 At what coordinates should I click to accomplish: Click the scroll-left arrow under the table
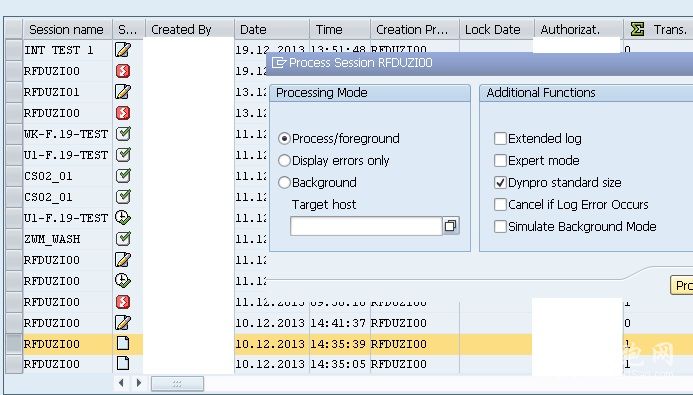pyautogui.click(x=121, y=383)
